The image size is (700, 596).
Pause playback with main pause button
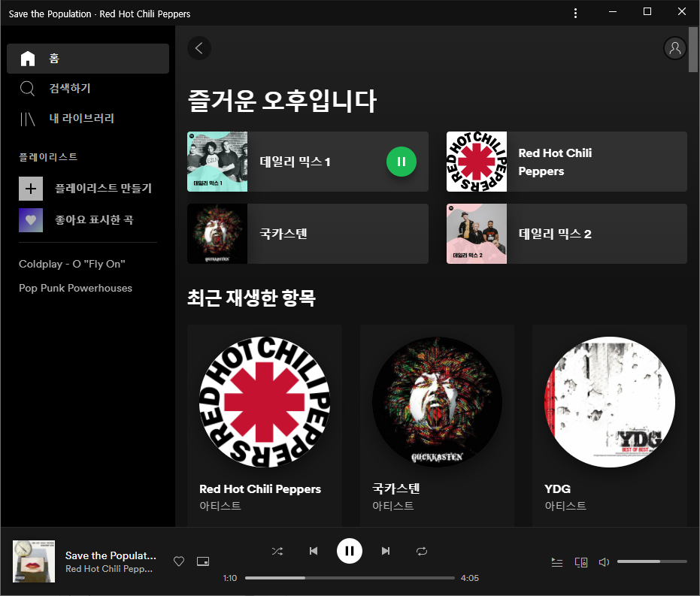(350, 551)
